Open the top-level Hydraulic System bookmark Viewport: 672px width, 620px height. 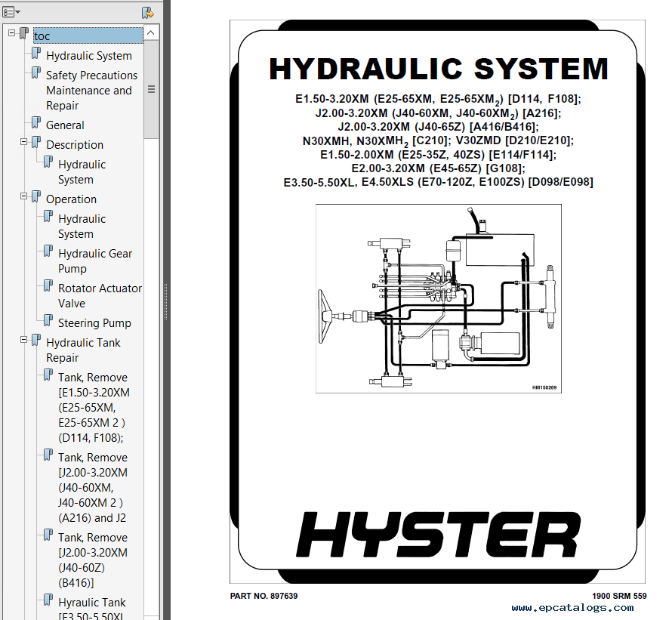coord(89,56)
